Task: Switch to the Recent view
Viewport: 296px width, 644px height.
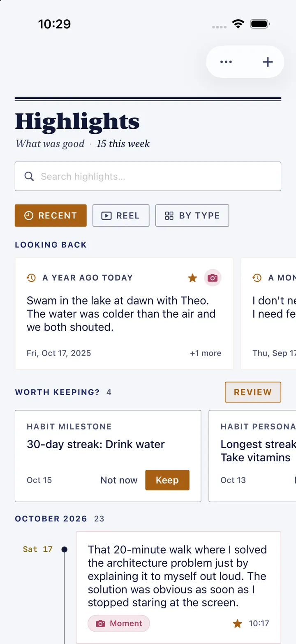Action: (x=51, y=216)
